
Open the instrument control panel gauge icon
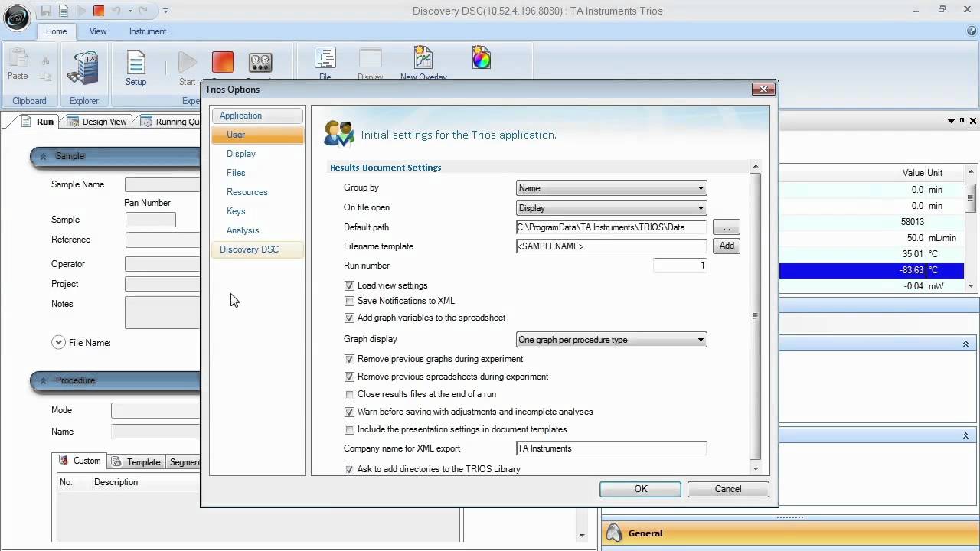260,63
